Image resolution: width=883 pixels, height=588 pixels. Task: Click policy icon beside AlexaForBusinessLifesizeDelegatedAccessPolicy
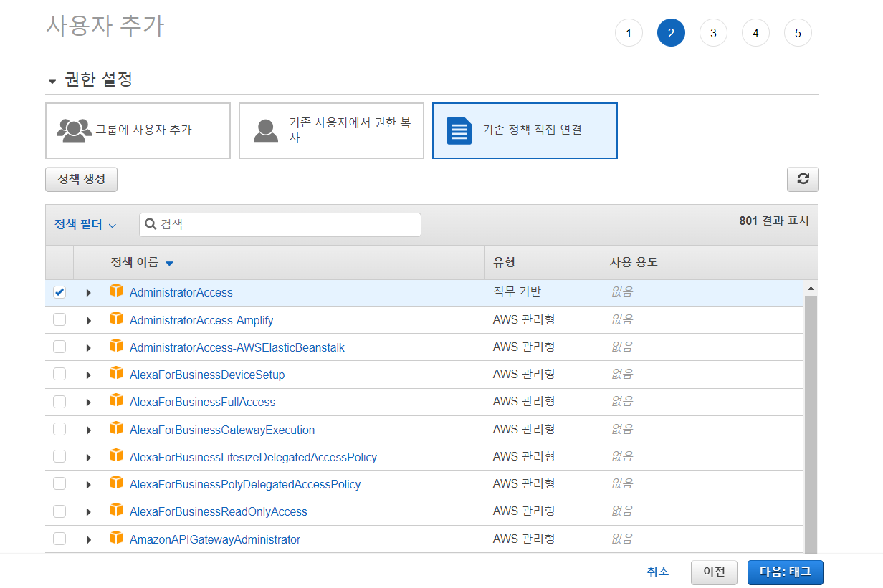click(x=116, y=456)
